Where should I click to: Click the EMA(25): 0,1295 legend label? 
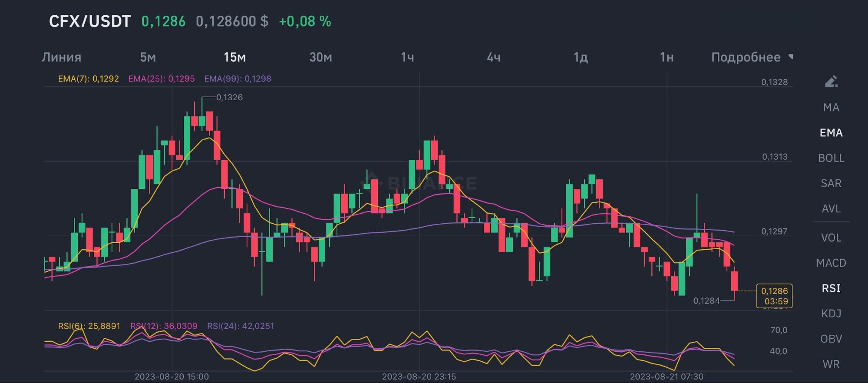(162, 79)
